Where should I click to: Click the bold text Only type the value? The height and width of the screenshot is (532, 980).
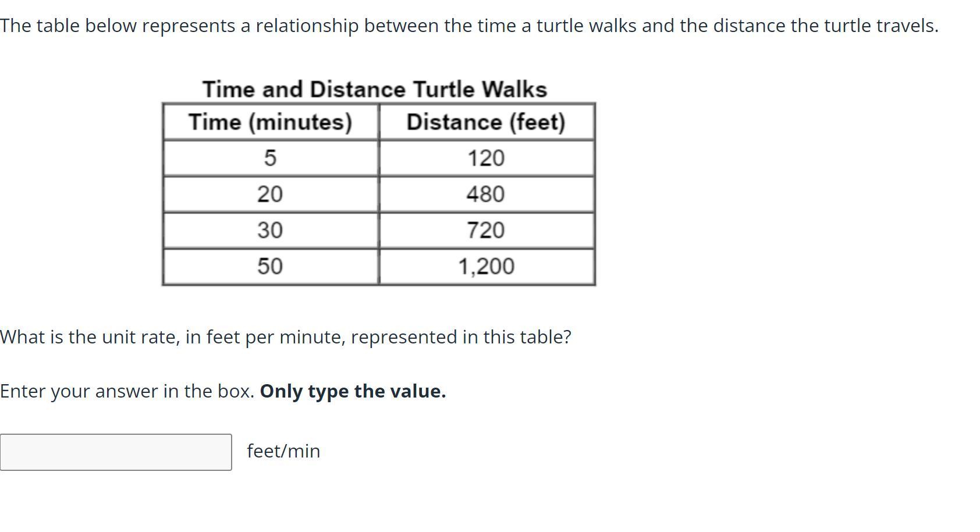coord(353,391)
